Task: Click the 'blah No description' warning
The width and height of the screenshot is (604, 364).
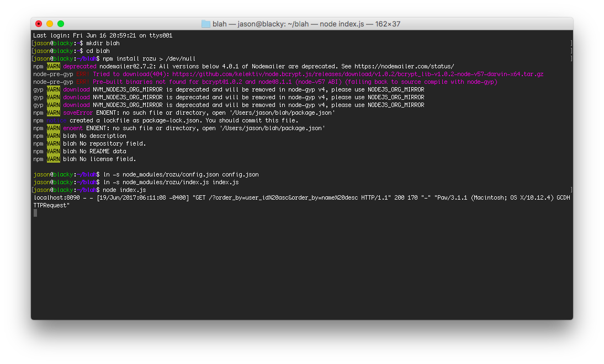Action: tap(94, 136)
